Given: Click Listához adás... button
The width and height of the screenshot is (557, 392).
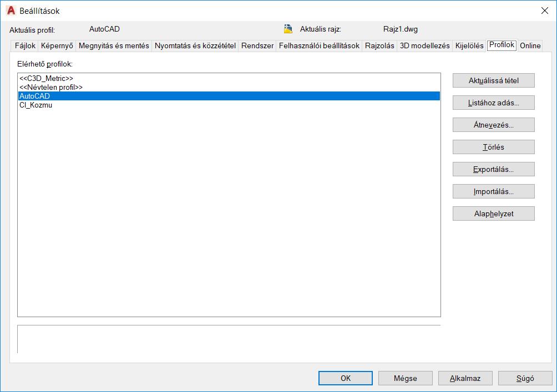Looking at the screenshot, I should point(493,103).
